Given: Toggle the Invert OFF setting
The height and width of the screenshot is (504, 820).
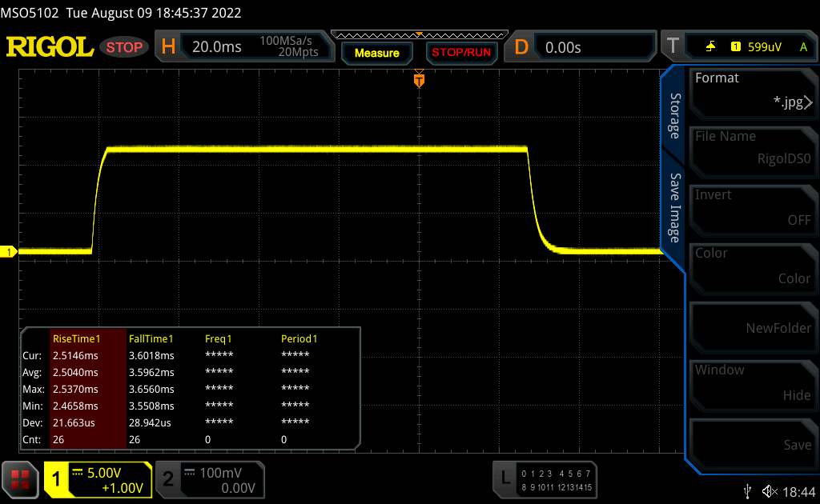Looking at the screenshot, I should [752, 207].
